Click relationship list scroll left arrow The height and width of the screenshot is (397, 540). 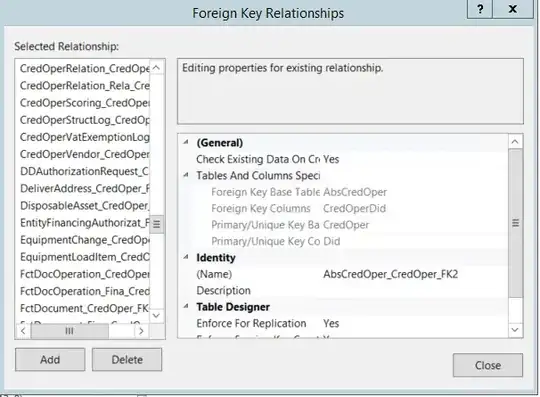coord(23,331)
